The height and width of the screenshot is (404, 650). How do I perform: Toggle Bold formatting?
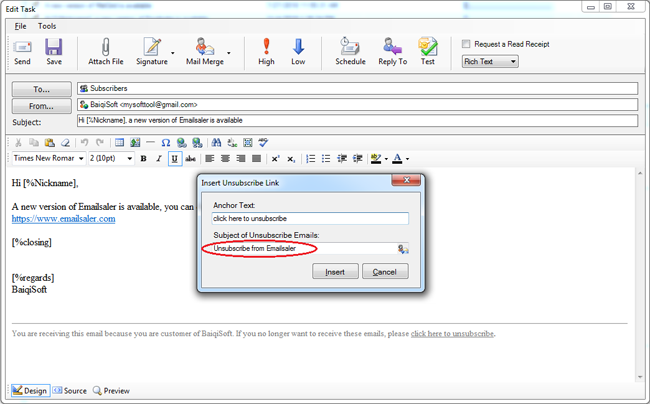(143, 159)
